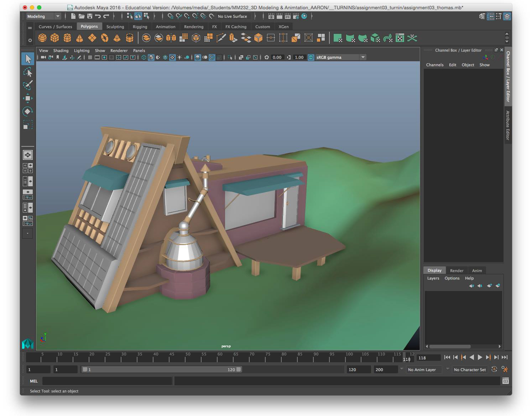
Task: Click the four-view layout icon
Action: tap(28, 168)
